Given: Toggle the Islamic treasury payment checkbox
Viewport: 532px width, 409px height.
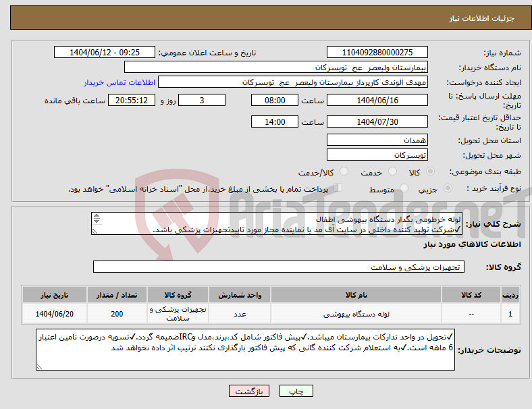Looking at the screenshot, I should (x=338, y=188).
